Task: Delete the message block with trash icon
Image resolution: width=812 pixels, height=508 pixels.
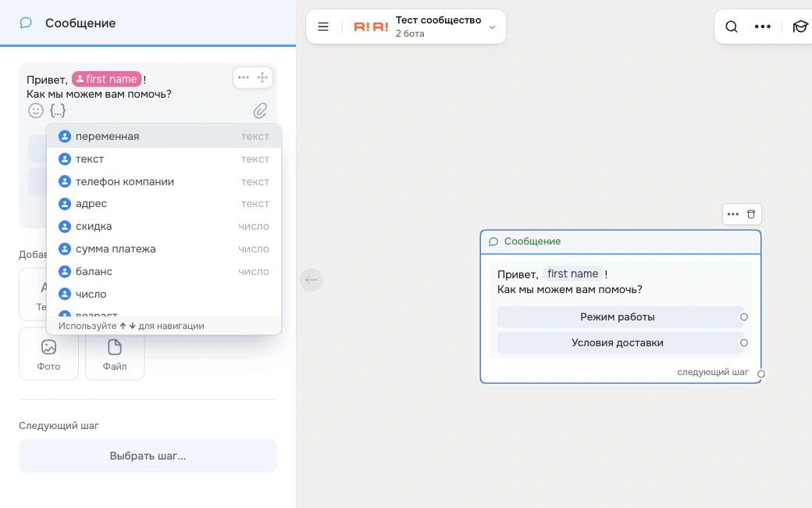Action: pos(751,214)
